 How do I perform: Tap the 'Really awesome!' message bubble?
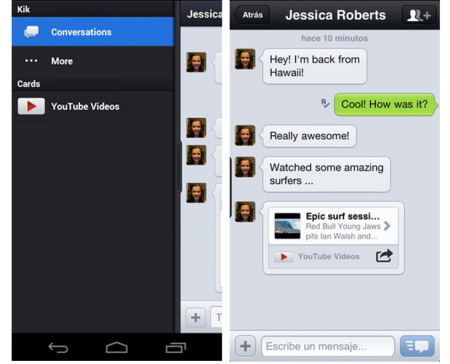[x=309, y=136]
